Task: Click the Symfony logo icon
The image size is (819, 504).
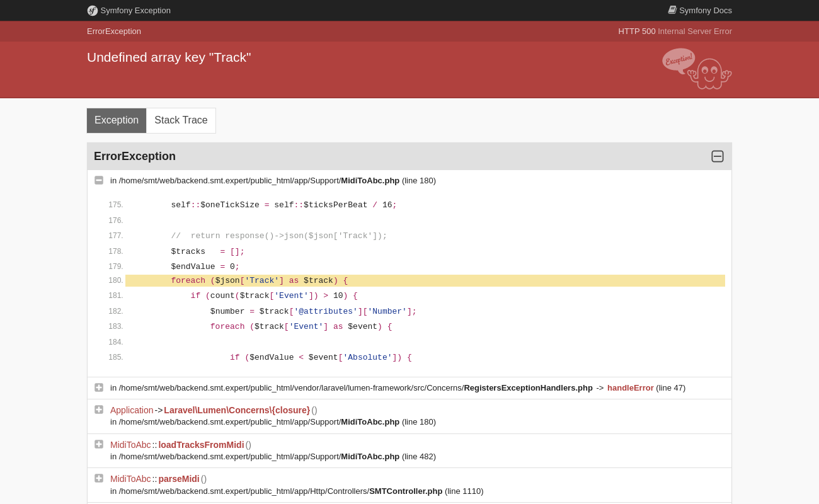Action: pos(93,11)
